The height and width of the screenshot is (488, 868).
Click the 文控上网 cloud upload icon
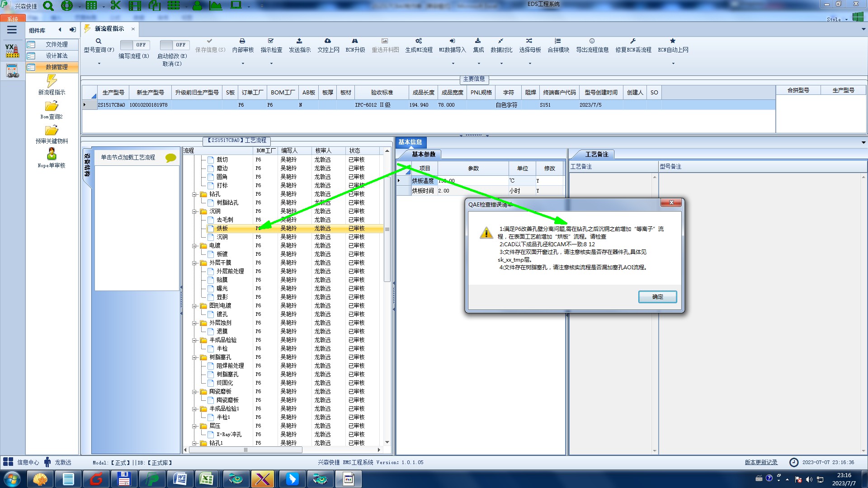coord(328,41)
